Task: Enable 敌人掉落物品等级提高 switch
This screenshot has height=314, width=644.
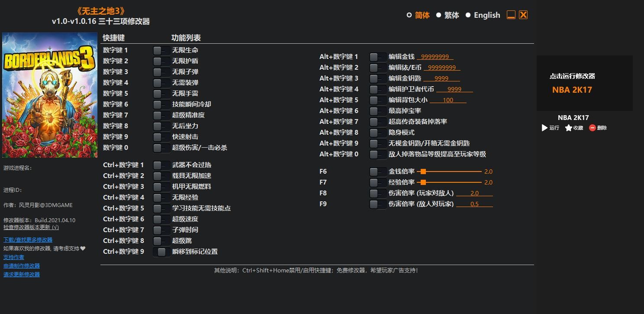Action: [377, 154]
